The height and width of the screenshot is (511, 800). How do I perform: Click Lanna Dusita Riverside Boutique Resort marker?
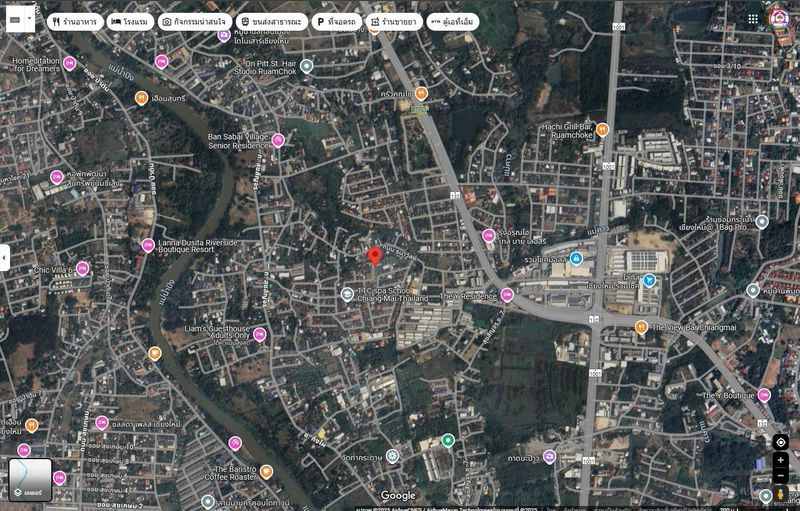coord(148,245)
